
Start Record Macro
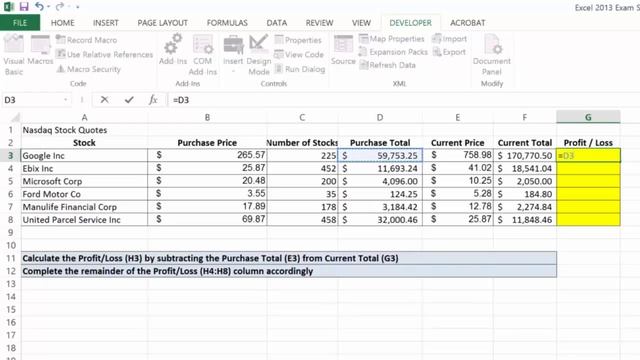pyautogui.click(x=87, y=40)
